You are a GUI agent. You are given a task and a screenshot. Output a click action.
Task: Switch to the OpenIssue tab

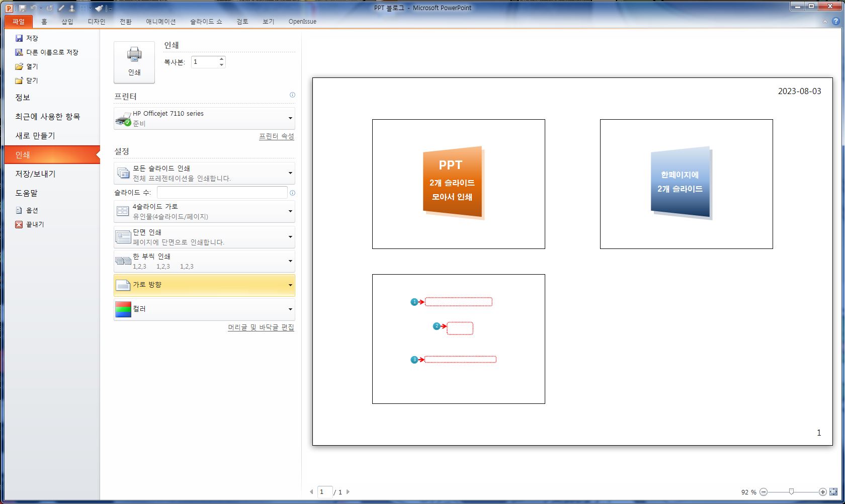tap(302, 22)
